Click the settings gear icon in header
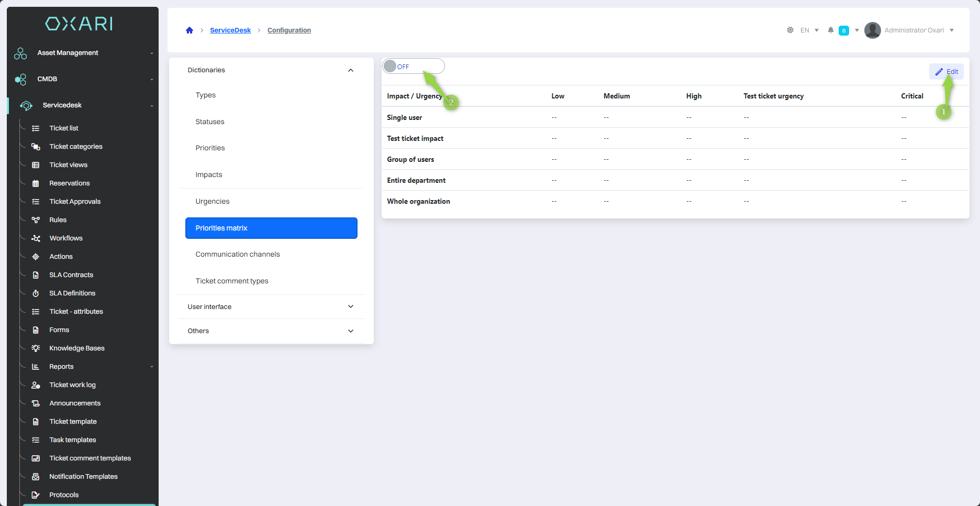The image size is (980, 506). (x=790, y=30)
